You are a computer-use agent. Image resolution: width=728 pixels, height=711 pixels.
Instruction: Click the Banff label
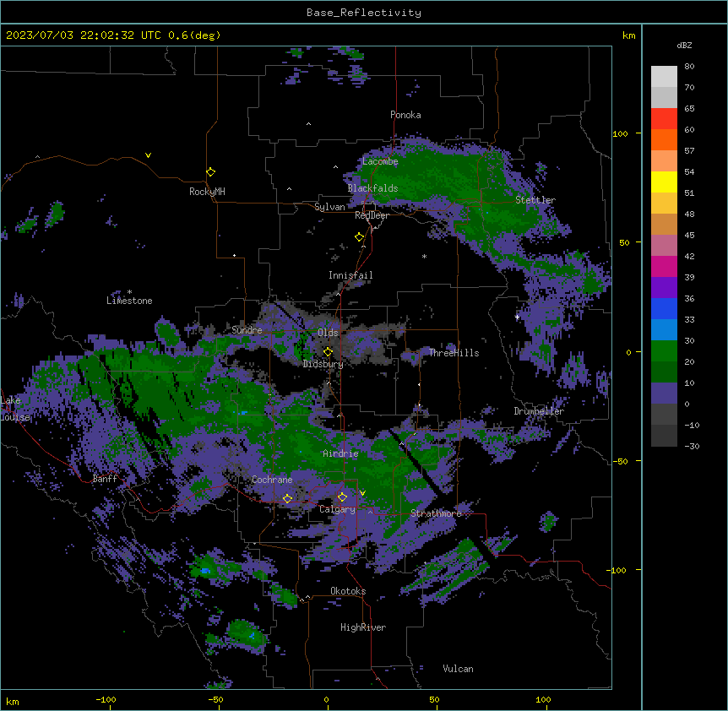pyautogui.click(x=105, y=479)
